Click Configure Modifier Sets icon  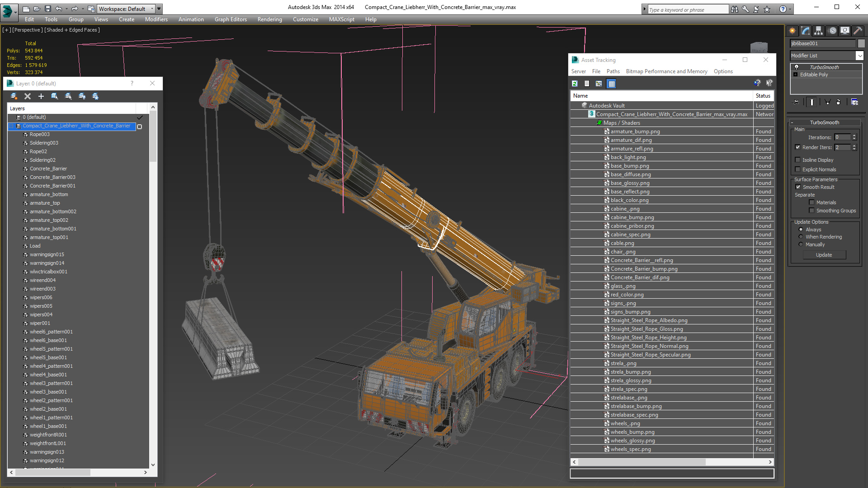(x=854, y=102)
